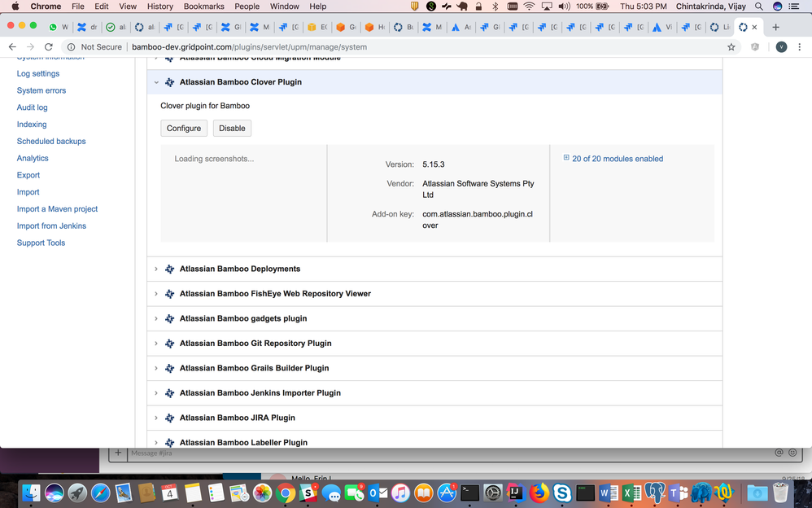The width and height of the screenshot is (812, 508).
Task: Click the FishEye Web Repository Viewer plugin icon
Action: 169,294
